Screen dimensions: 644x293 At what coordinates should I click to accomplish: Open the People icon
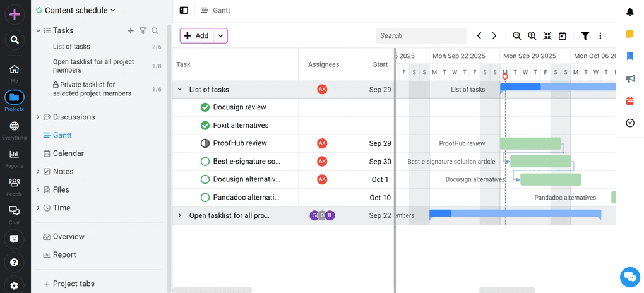(x=15, y=182)
